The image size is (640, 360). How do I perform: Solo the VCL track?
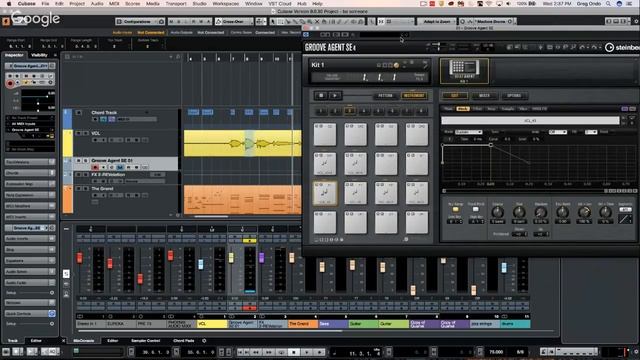[86, 133]
